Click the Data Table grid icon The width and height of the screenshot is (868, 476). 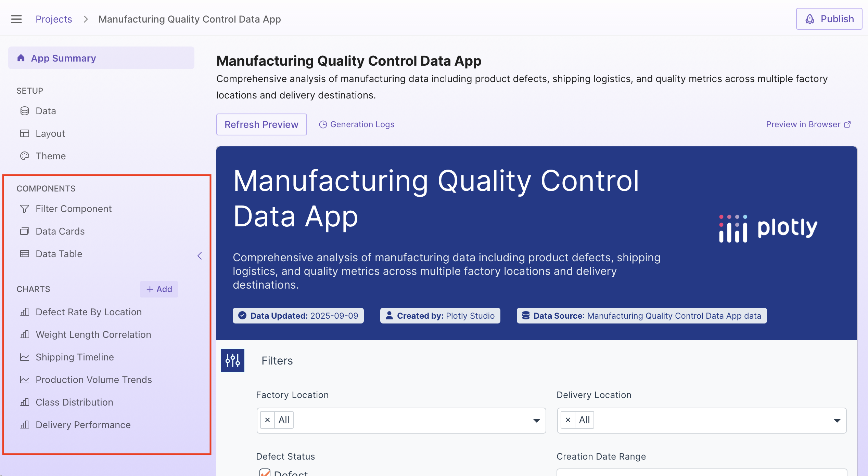coord(25,254)
